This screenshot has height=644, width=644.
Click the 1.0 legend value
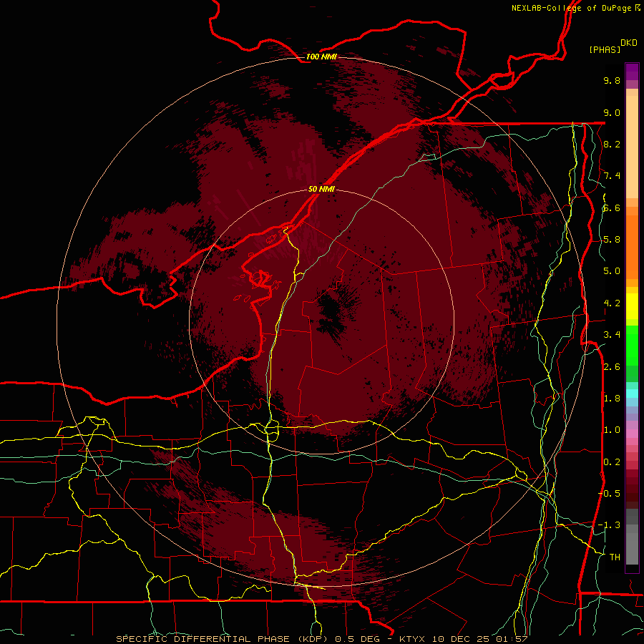(612, 431)
